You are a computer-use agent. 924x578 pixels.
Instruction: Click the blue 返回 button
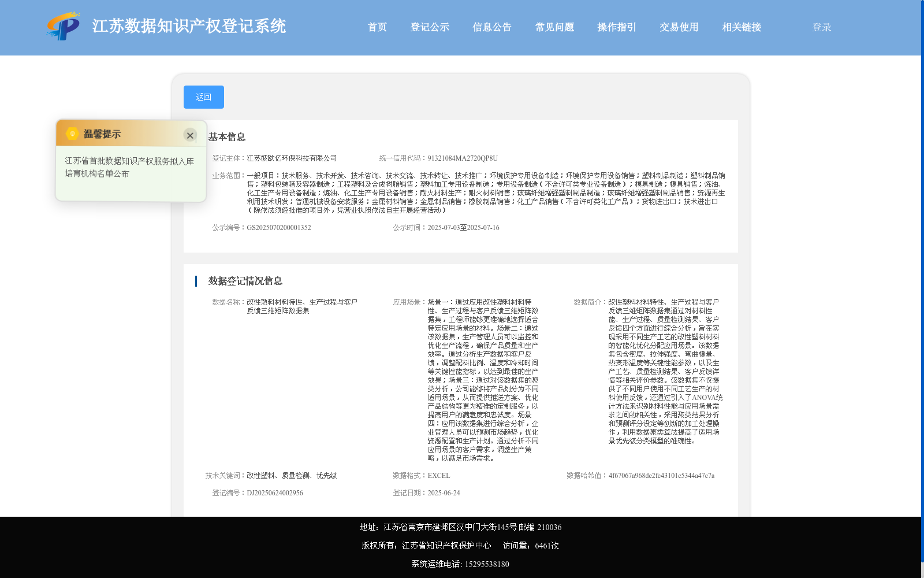(x=204, y=97)
